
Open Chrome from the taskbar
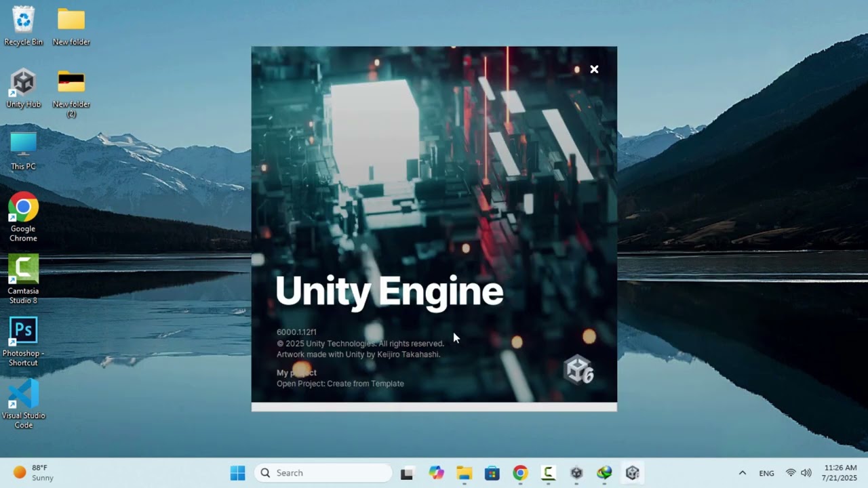(x=520, y=473)
